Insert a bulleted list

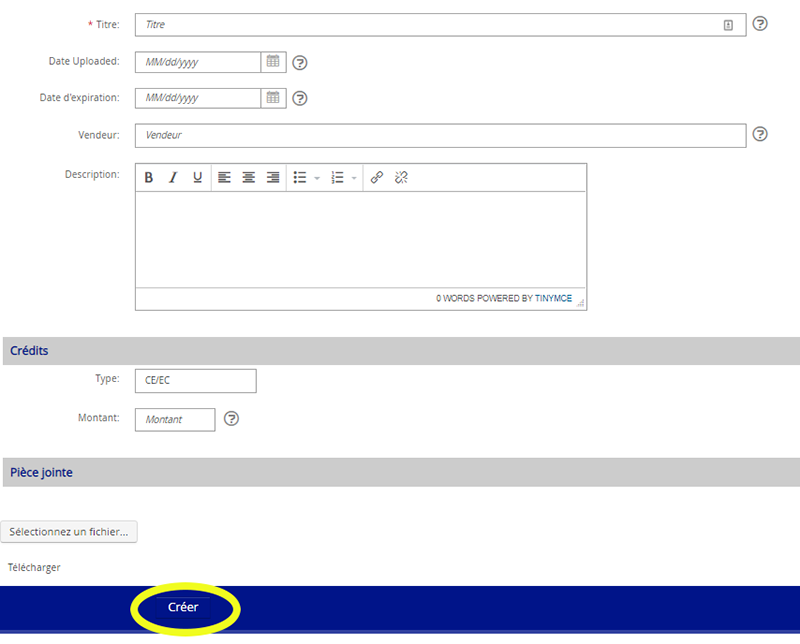click(x=300, y=177)
